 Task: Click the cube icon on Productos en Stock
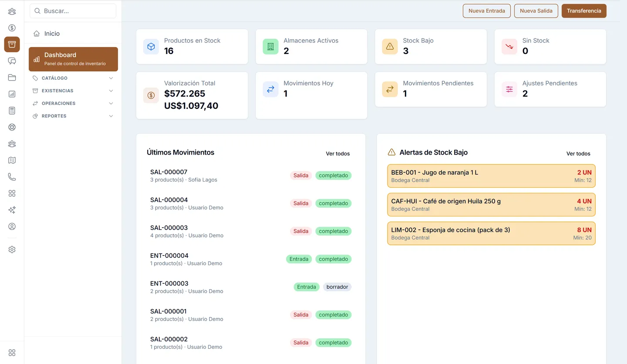coord(151,47)
